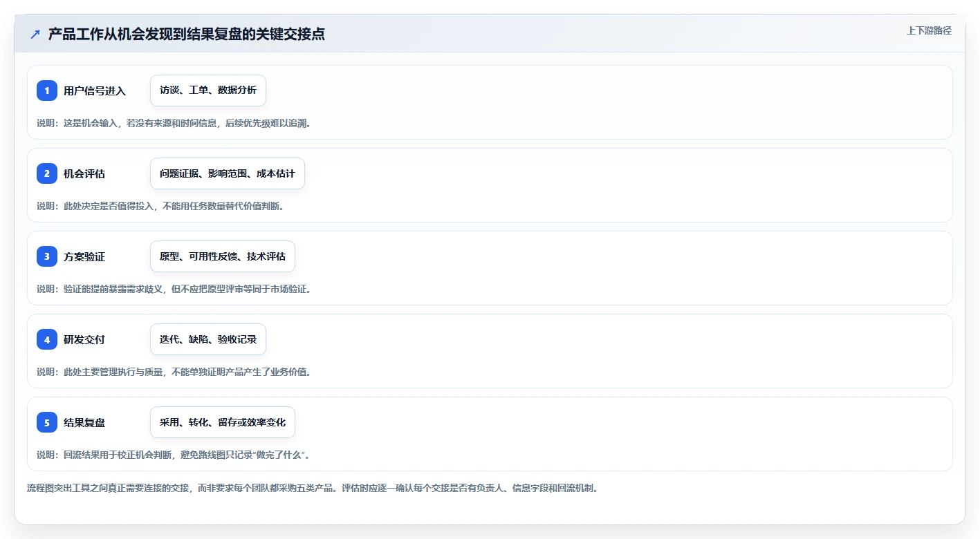Click the arrow icon beside the panel title
Viewport: 980px width, 539px height.
tap(35, 35)
